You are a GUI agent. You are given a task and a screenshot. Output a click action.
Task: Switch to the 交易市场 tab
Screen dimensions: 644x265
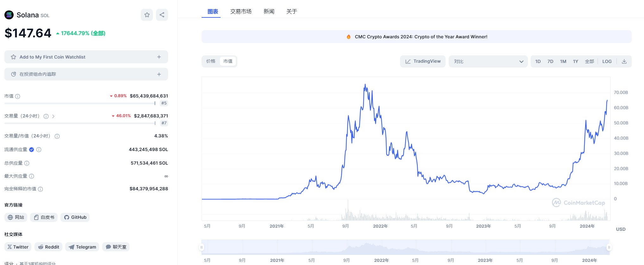point(241,11)
